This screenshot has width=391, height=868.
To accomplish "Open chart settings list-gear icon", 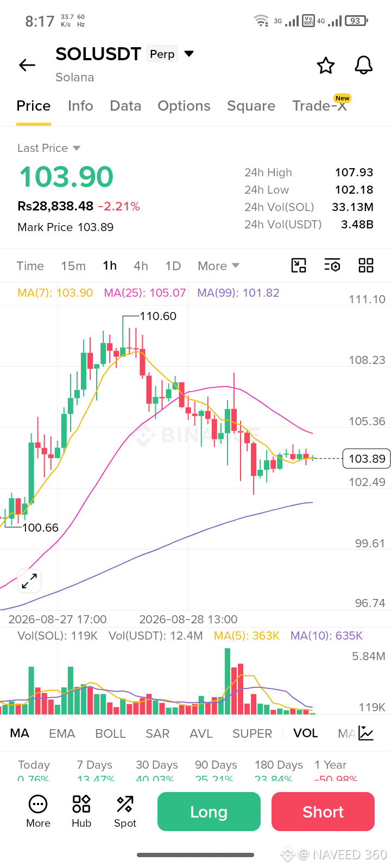I will (x=332, y=265).
